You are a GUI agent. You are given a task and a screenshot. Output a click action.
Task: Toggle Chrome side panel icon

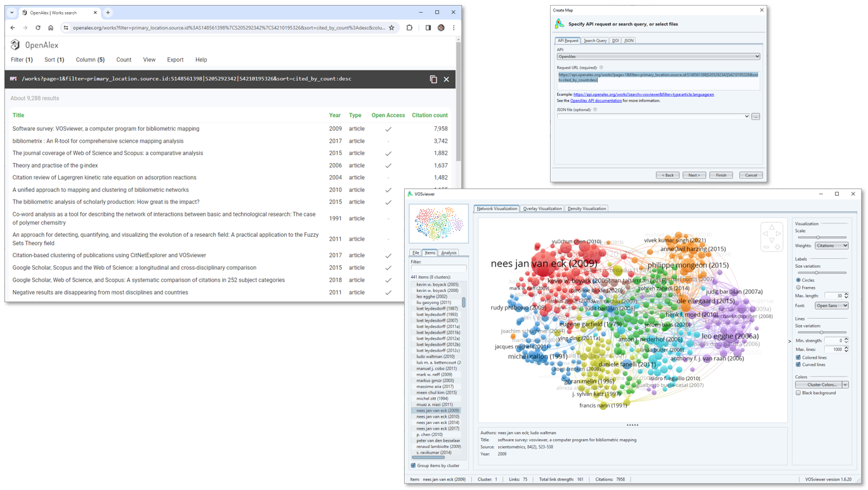pos(428,28)
